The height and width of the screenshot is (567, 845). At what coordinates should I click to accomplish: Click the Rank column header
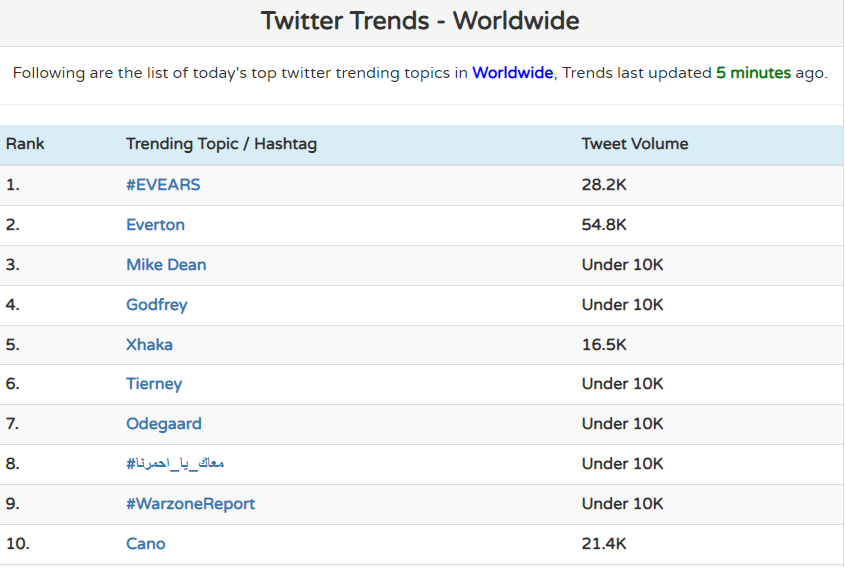tap(25, 144)
